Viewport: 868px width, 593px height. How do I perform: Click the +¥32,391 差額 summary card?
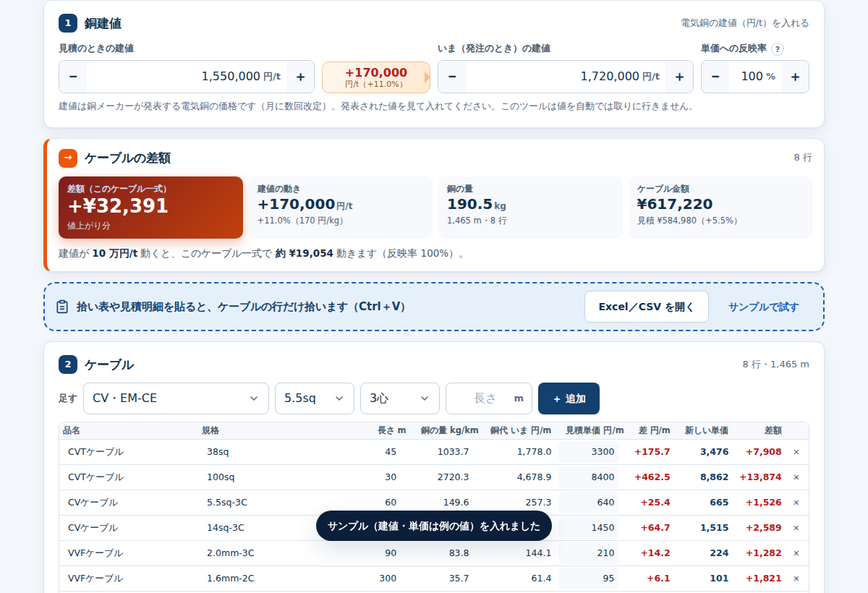coord(150,208)
